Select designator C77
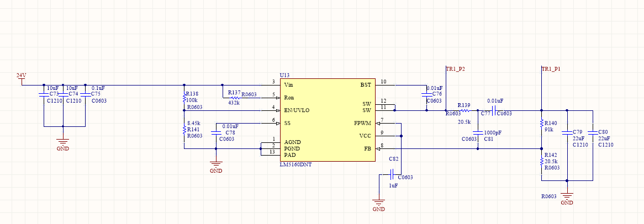This screenshot has height=224, width=644. pos(486,113)
